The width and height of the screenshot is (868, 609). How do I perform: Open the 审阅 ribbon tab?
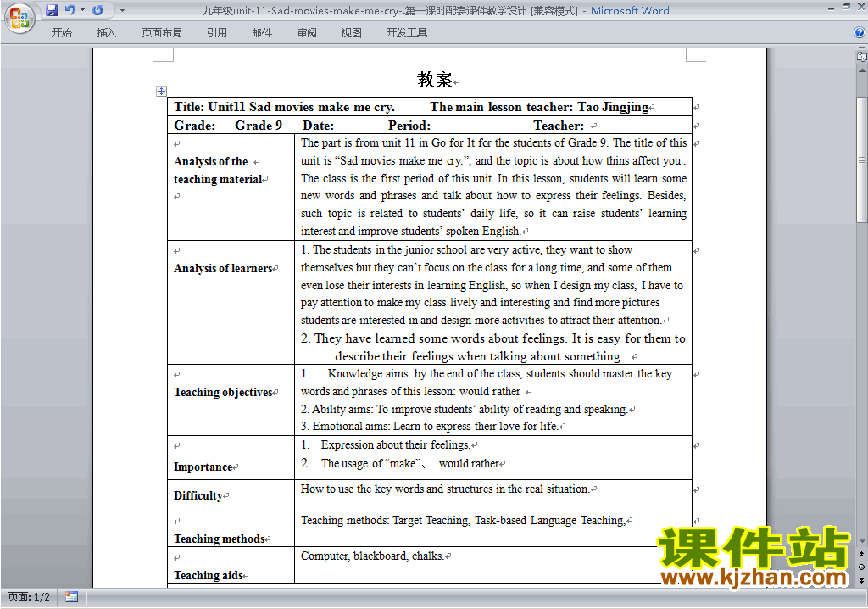click(x=307, y=33)
